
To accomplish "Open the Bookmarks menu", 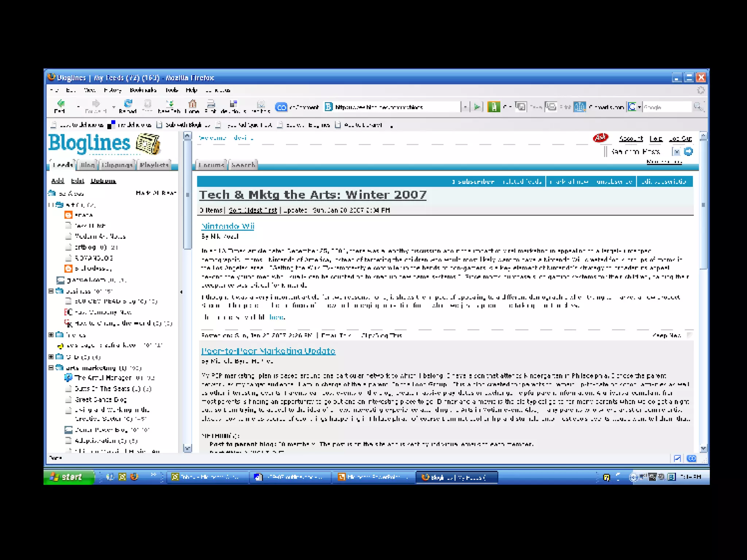I will (x=143, y=90).
